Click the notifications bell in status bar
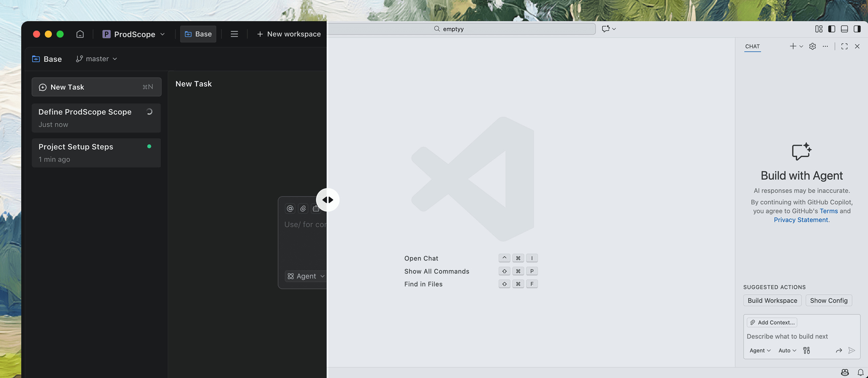Image resolution: width=868 pixels, height=378 pixels. (860, 372)
